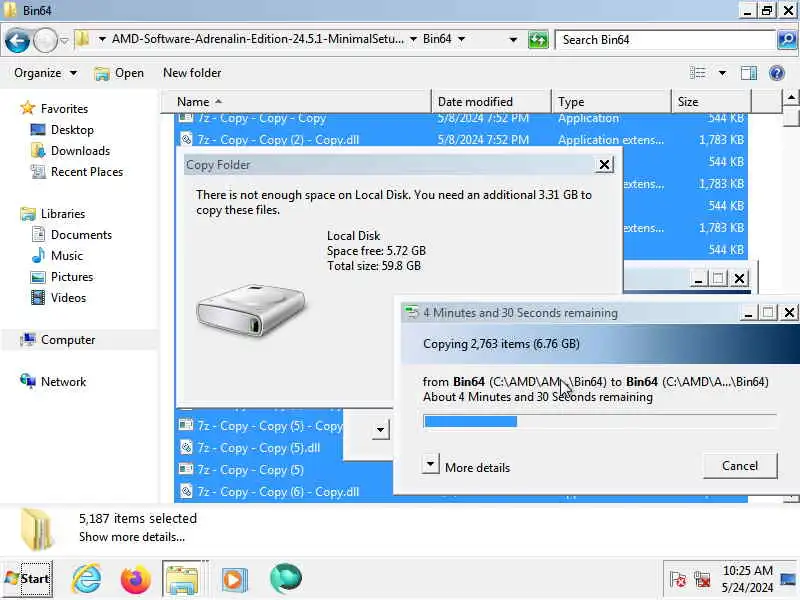Click the Show desktop tray button
Image resolution: width=800 pixels, height=600 pixels.
[x=788, y=579]
